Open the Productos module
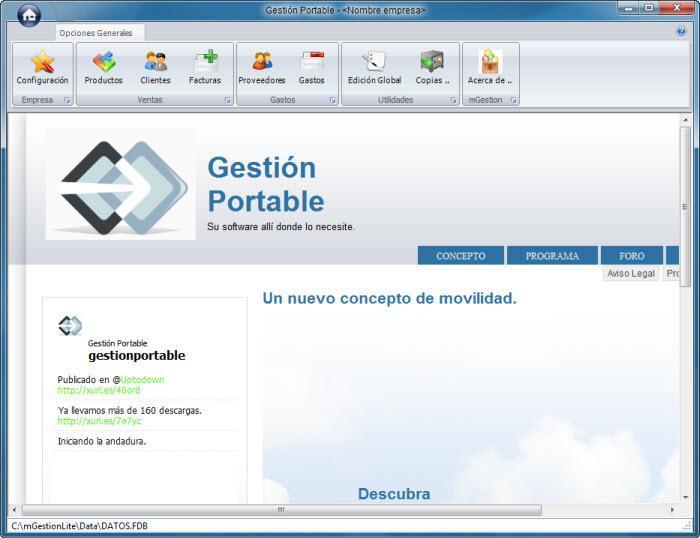 [x=104, y=67]
